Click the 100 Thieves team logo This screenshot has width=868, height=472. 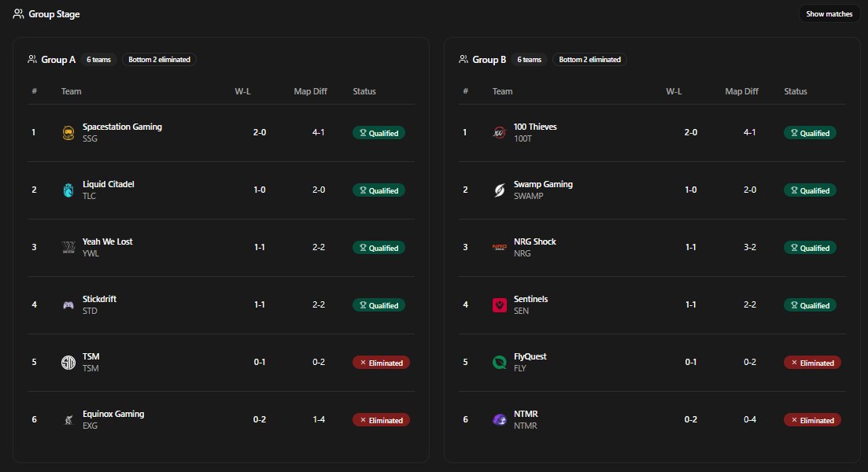point(500,133)
